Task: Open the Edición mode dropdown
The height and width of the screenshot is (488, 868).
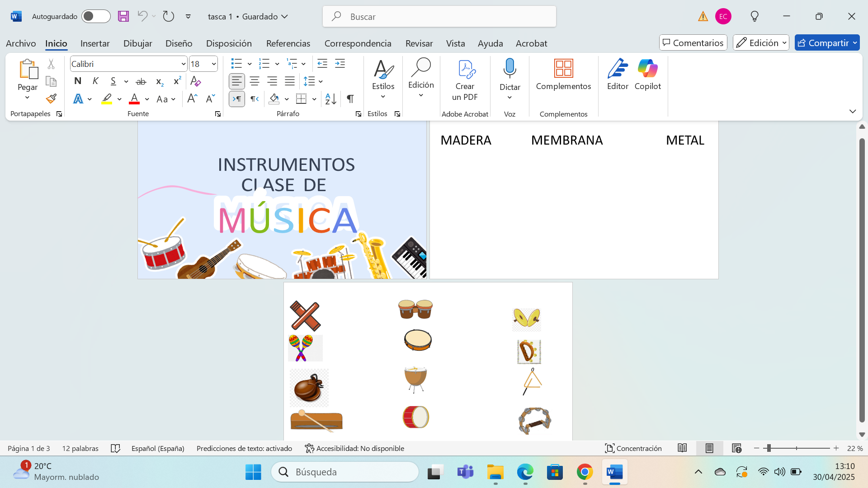Action: (x=761, y=43)
